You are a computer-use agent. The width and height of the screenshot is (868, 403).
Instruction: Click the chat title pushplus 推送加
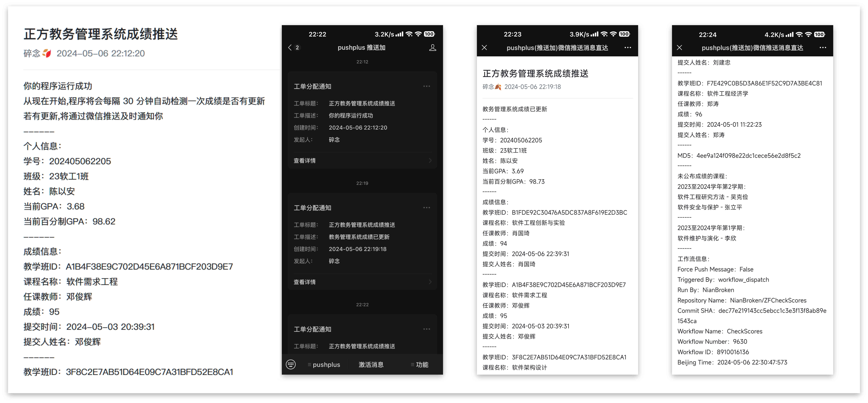point(362,48)
